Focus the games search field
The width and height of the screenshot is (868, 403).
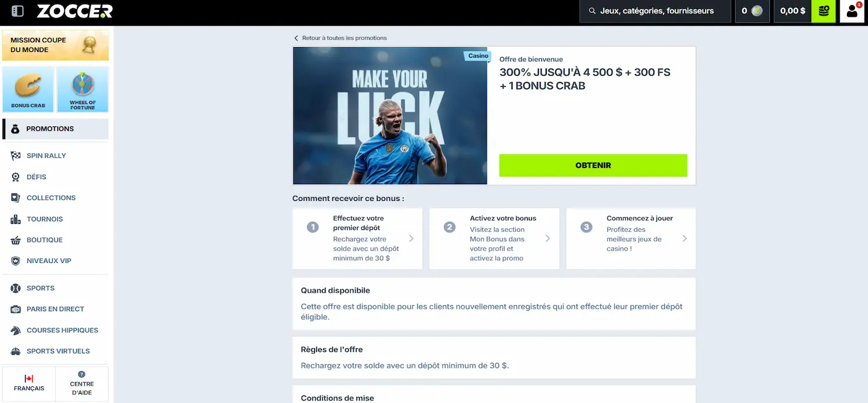point(655,11)
